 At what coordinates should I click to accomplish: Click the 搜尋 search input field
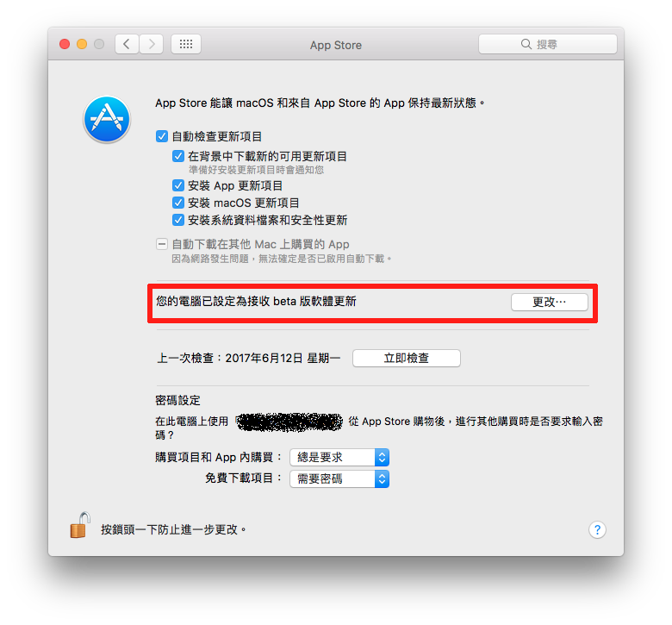tap(548, 44)
